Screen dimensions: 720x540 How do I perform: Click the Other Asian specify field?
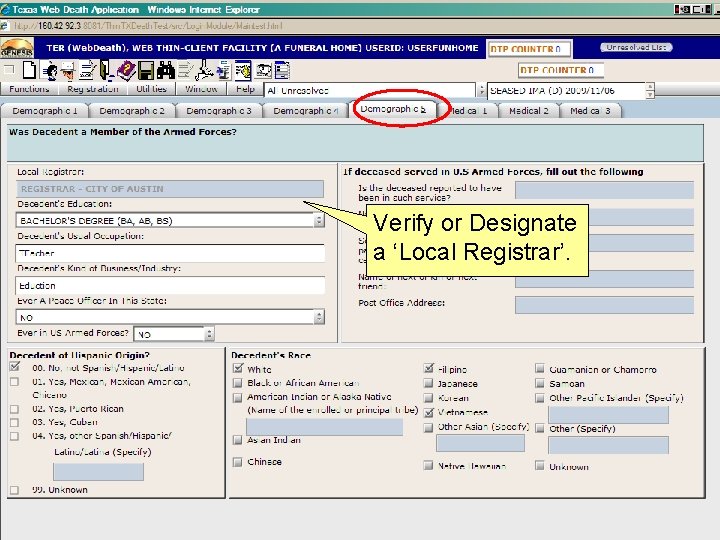480,444
